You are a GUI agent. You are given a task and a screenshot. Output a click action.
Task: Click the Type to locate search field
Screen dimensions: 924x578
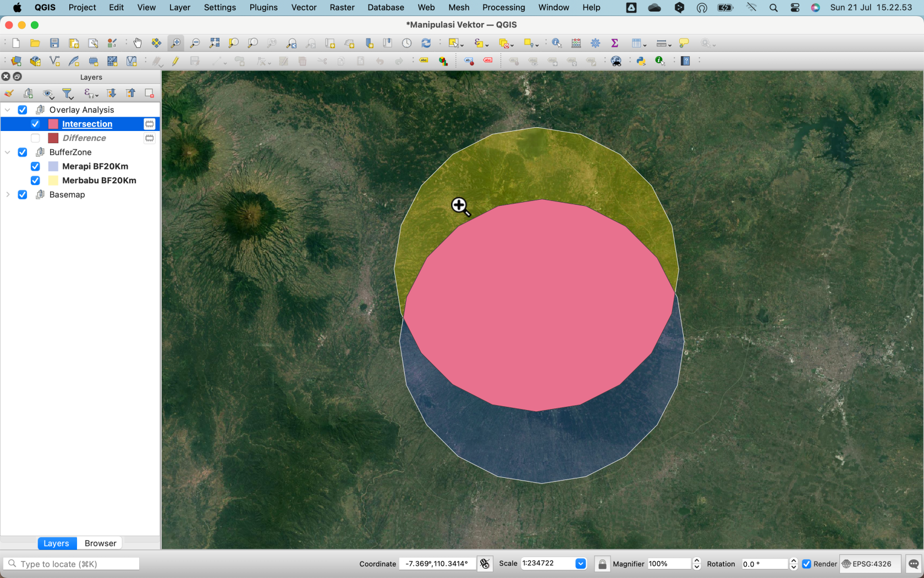pos(71,564)
